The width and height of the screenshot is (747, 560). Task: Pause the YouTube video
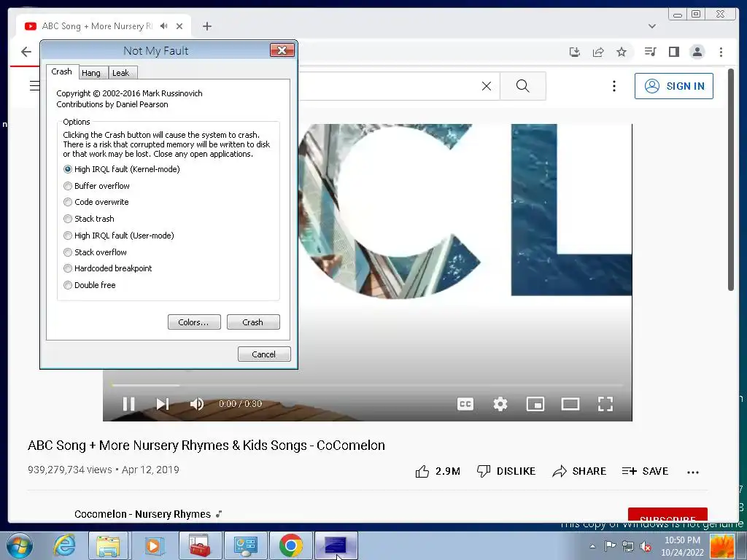tap(128, 404)
